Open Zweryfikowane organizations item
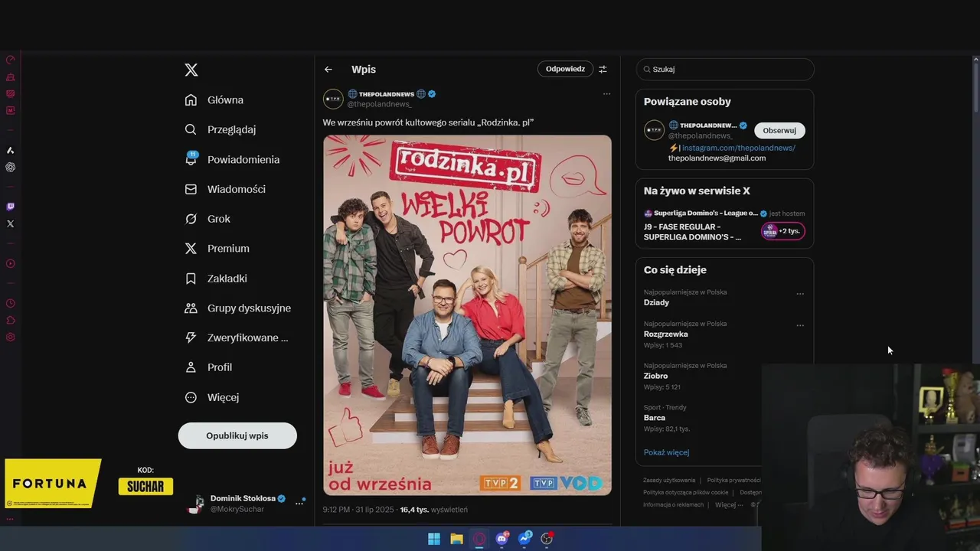Image resolution: width=980 pixels, height=551 pixels. click(237, 337)
